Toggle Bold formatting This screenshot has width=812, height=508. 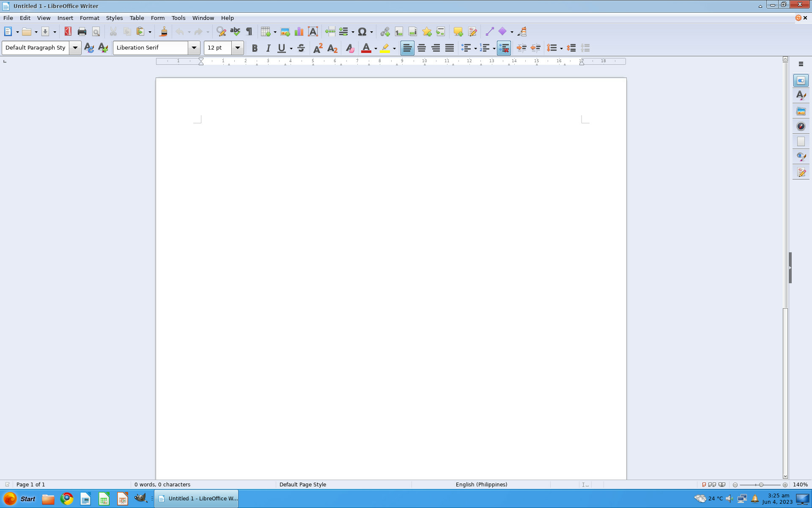point(255,48)
